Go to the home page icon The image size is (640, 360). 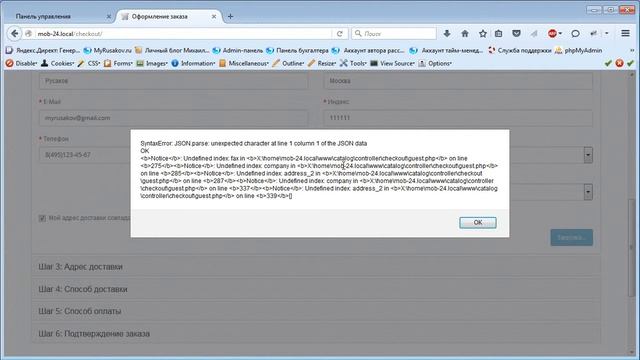pyautogui.click(x=465, y=33)
